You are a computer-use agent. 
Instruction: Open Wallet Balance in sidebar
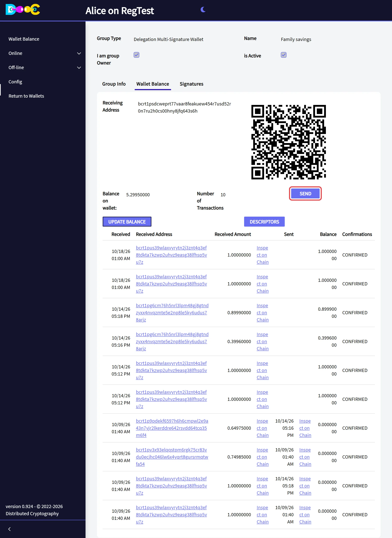[24, 39]
